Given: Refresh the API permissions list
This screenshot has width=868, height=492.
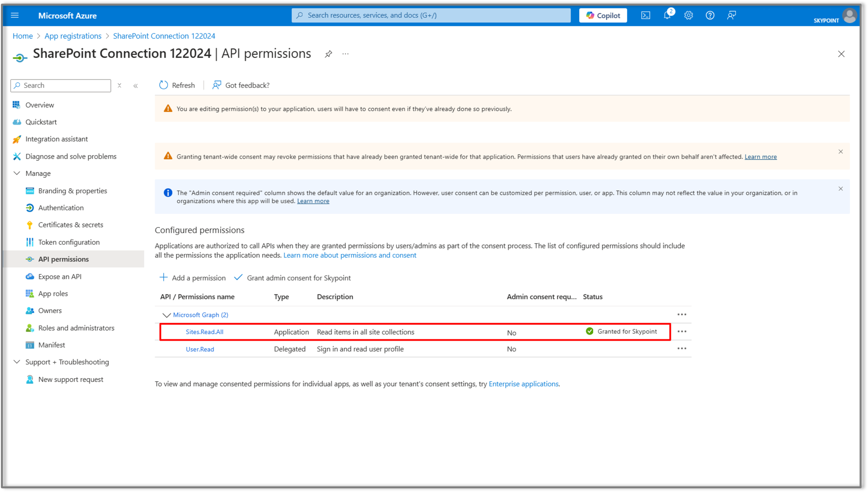Looking at the screenshot, I should 177,85.
